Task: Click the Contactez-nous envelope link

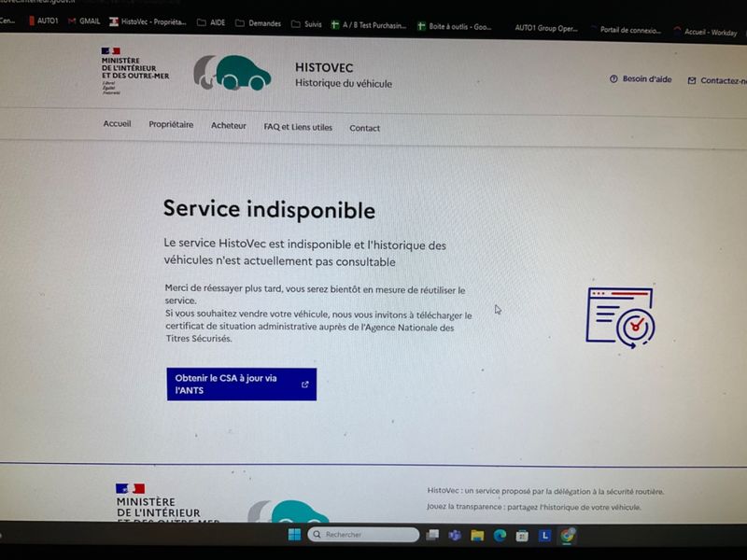Action: click(717, 80)
